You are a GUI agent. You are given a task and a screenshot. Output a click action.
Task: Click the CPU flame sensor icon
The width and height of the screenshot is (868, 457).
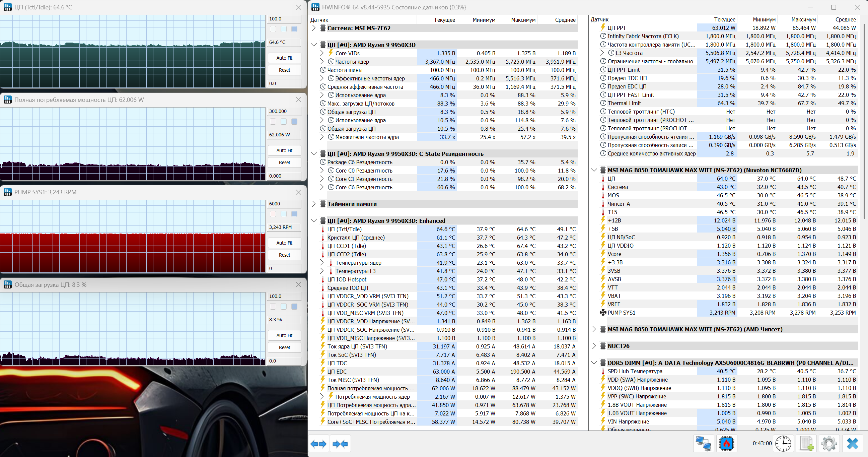click(x=726, y=444)
